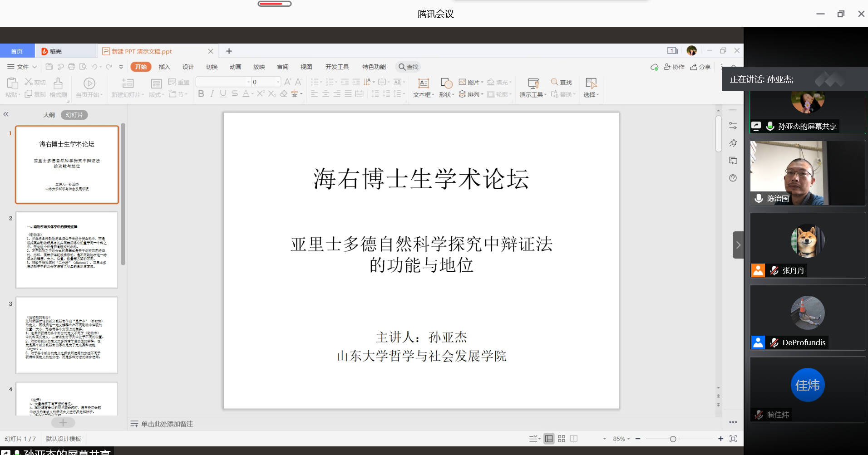
Task: Collapse the slide thumbnail panel
Action: pos(6,114)
